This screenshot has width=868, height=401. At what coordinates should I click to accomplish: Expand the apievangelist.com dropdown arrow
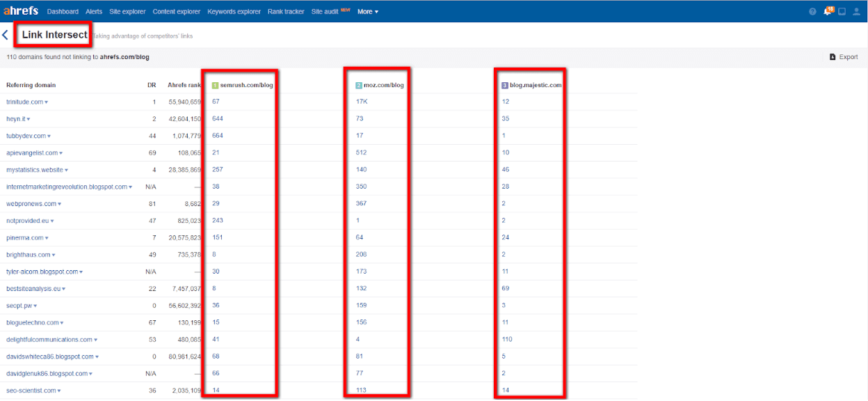click(x=61, y=153)
